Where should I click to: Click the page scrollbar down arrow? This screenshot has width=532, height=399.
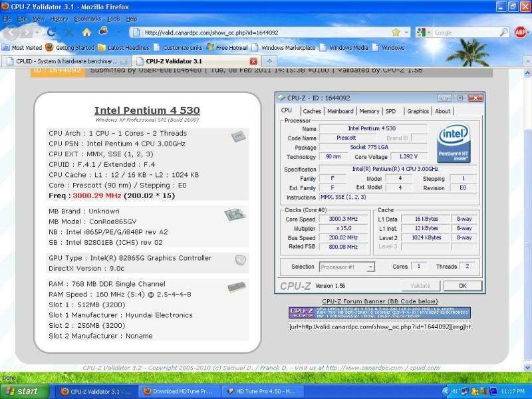tap(527, 368)
